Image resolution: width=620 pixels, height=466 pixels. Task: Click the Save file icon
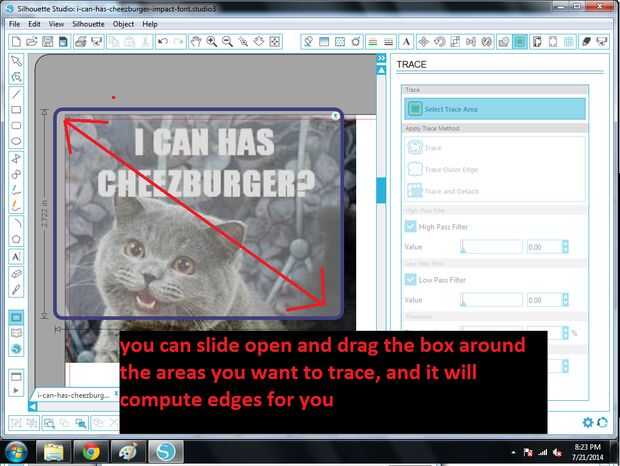(x=47, y=42)
